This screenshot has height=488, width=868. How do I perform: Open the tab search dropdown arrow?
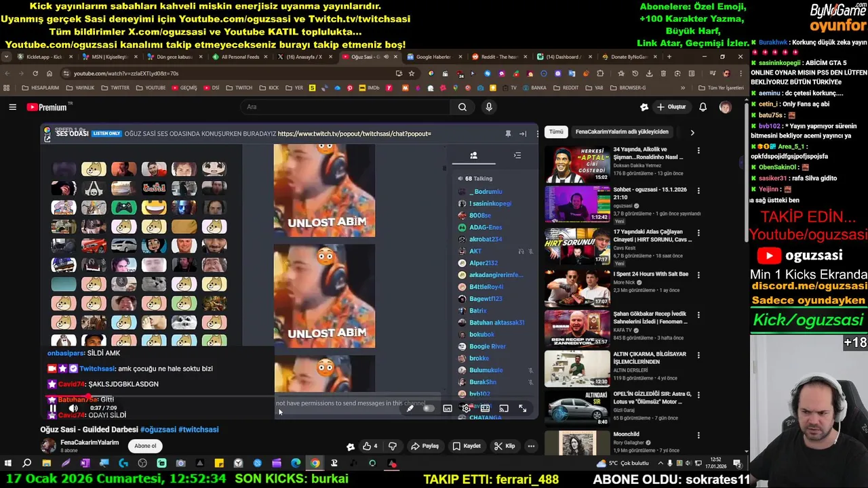tap(7, 57)
